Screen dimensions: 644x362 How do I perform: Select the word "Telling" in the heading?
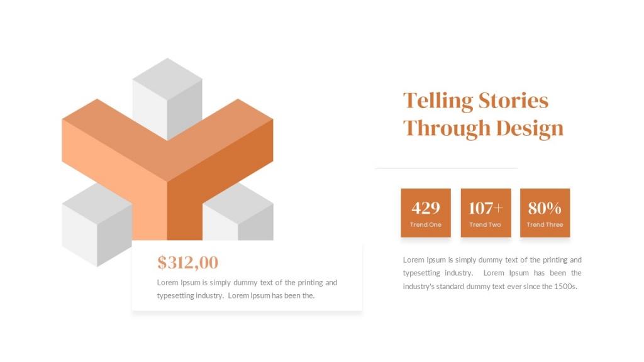click(x=438, y=101)
